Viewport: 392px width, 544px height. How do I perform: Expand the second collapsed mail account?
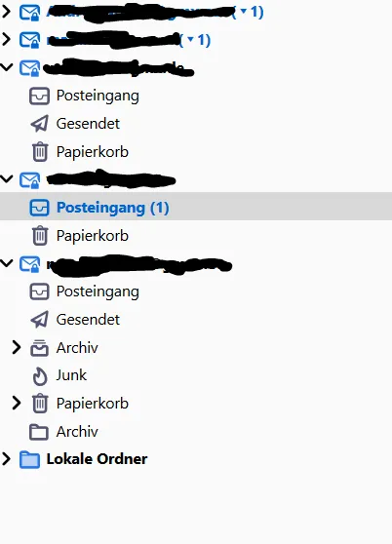click(6, 39)
